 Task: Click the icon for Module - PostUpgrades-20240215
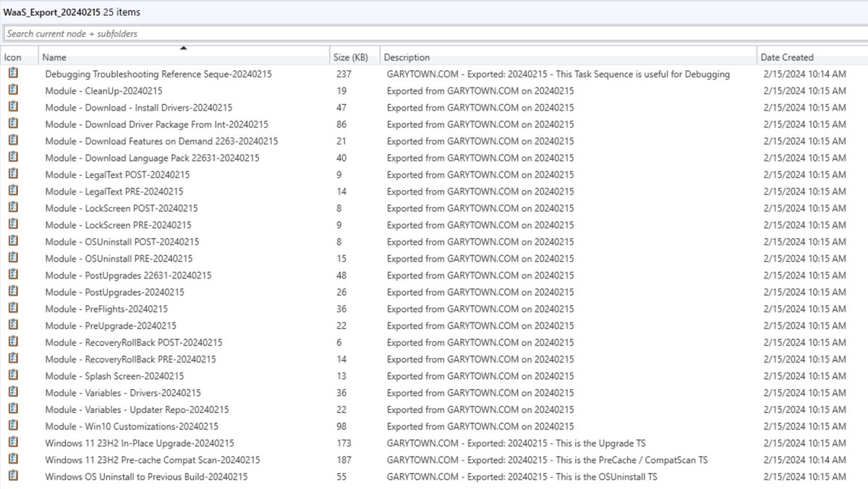13,292
